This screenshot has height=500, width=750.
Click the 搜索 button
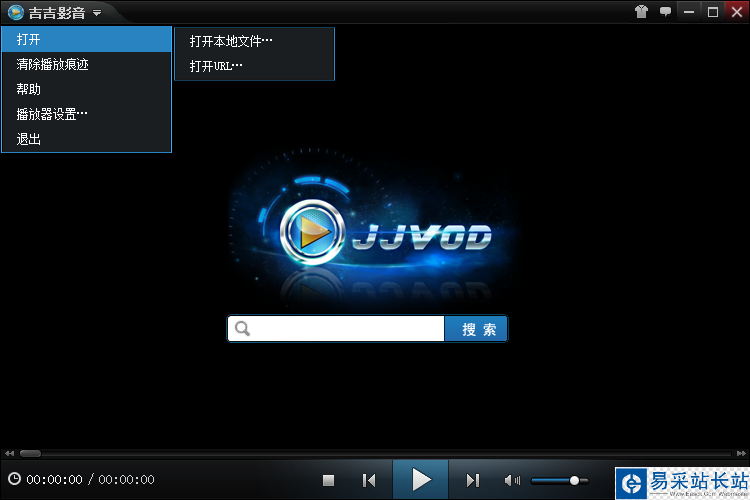pos(476,329)
